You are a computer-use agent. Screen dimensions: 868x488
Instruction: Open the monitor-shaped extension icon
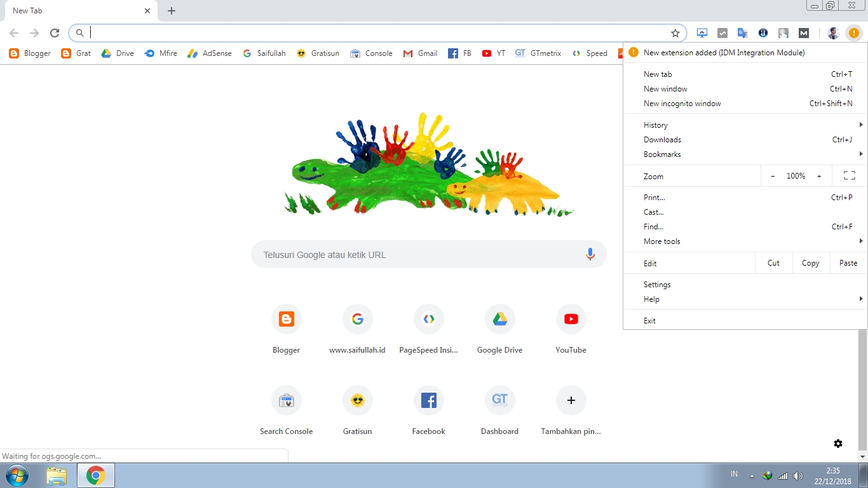click(x=702, y=33)
